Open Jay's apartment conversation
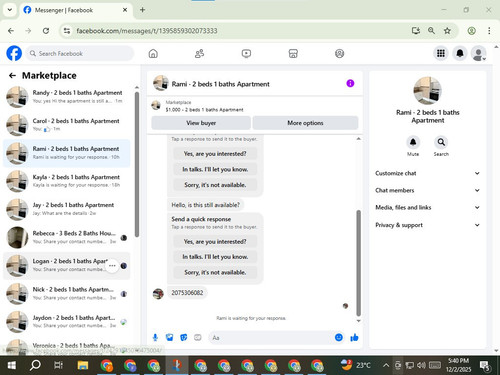The image size is (500, 375). point(67,209)
